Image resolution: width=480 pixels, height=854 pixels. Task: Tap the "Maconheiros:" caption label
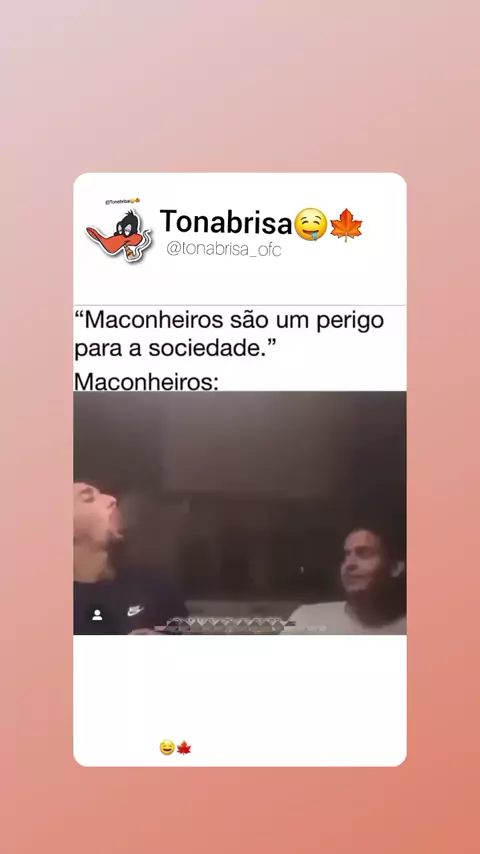pyautogui.click(x=146, y=382)
